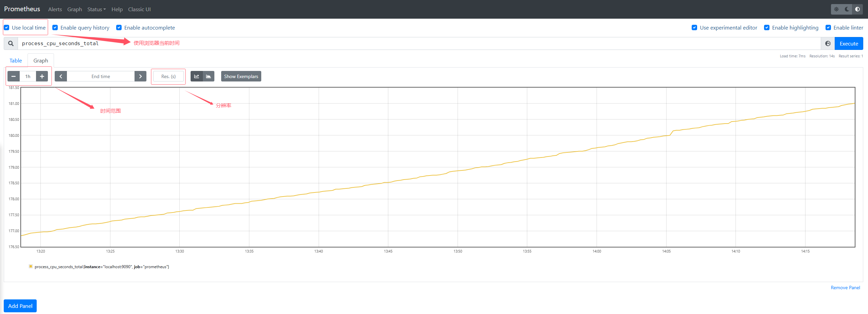The width and height of the screenshot is (868, 314).
Task: Open the metrics explorer globe icon
Action: [828, 43]
